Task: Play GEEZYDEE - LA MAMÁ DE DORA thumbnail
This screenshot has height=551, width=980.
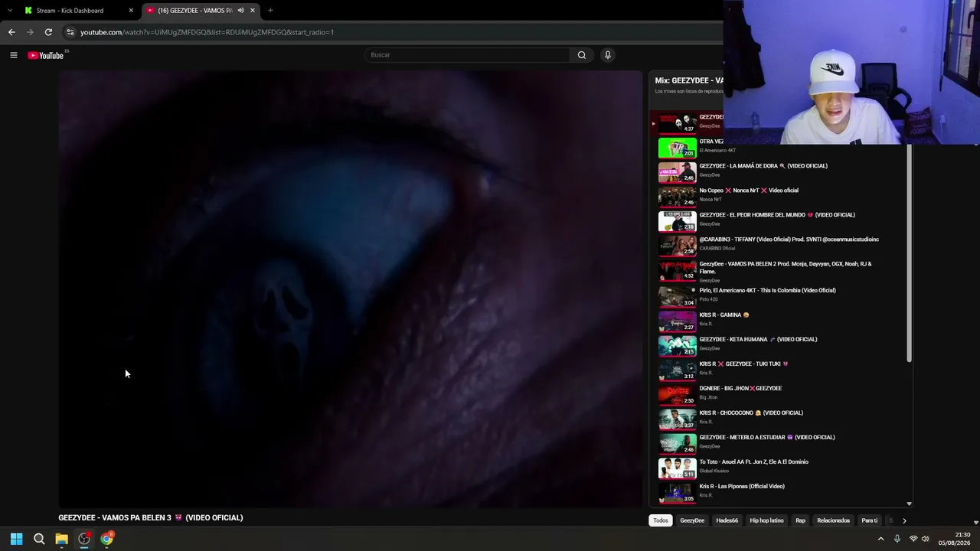Action: [678, 172]
